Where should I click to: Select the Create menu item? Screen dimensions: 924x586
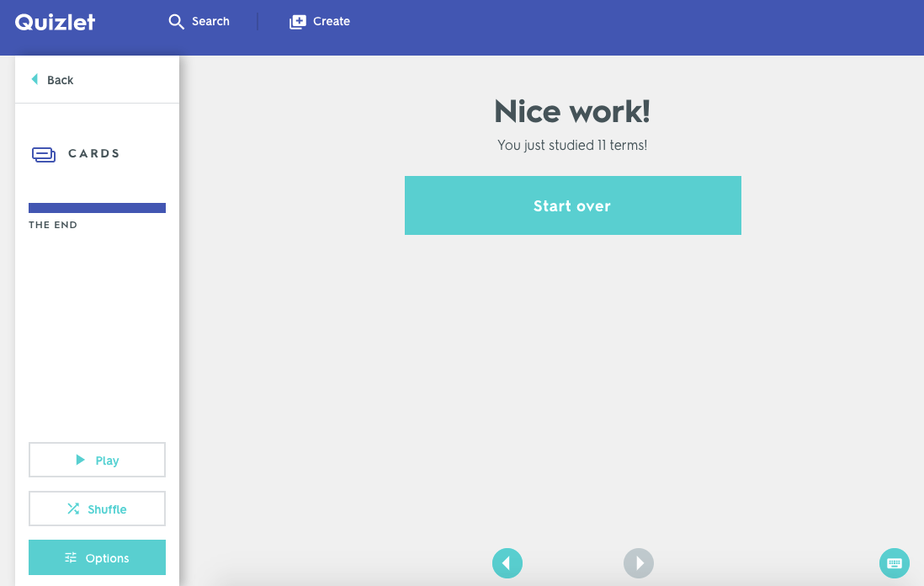click(331, 21)
